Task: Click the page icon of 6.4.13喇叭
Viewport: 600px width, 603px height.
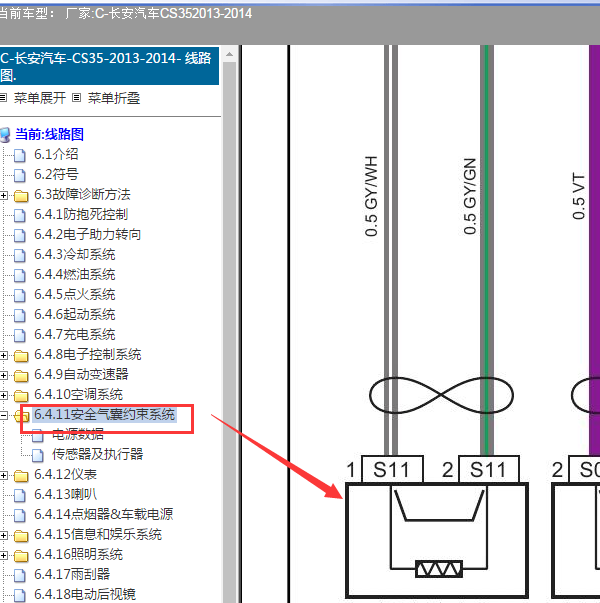Action: pyautogui.click(x=20, y=495)
